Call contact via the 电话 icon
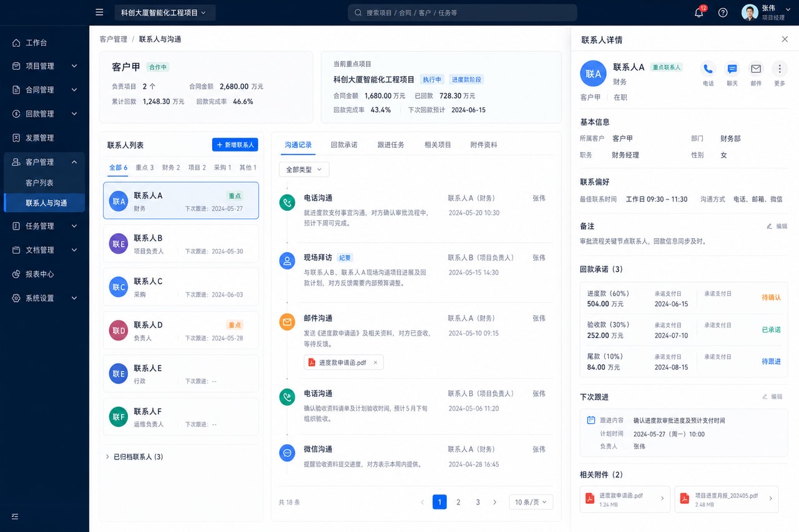This screenshot has width=799, height=532. [708, 69]
